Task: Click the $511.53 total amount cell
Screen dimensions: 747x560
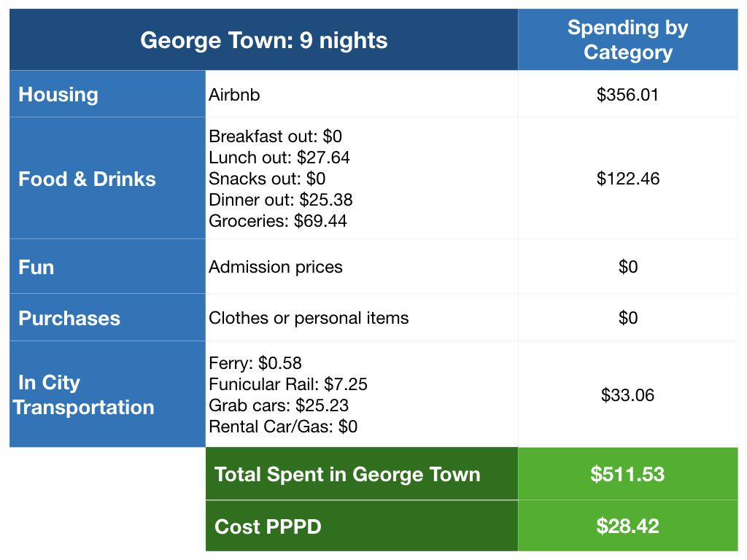Action: [x=627, y=475]
